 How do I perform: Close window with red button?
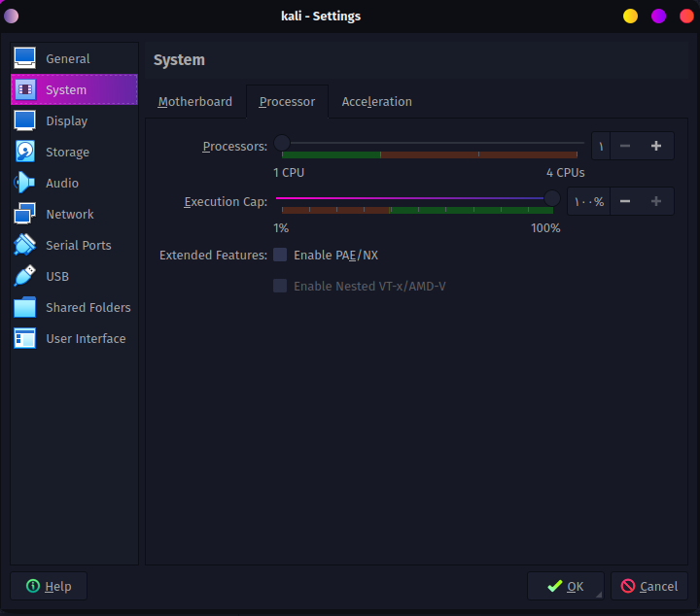[686, 17]
